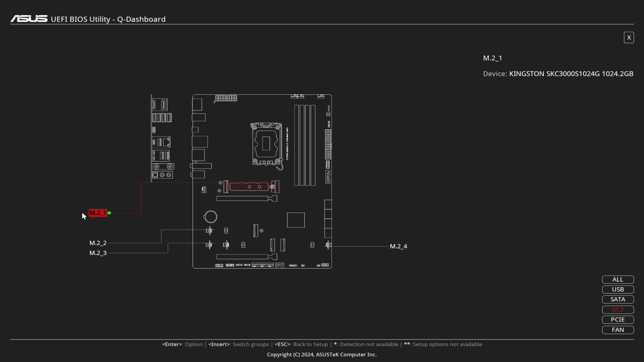Close Q-Dashboard with X button
The width and height of the screenshot is (644, 362).
click(629, 38)
